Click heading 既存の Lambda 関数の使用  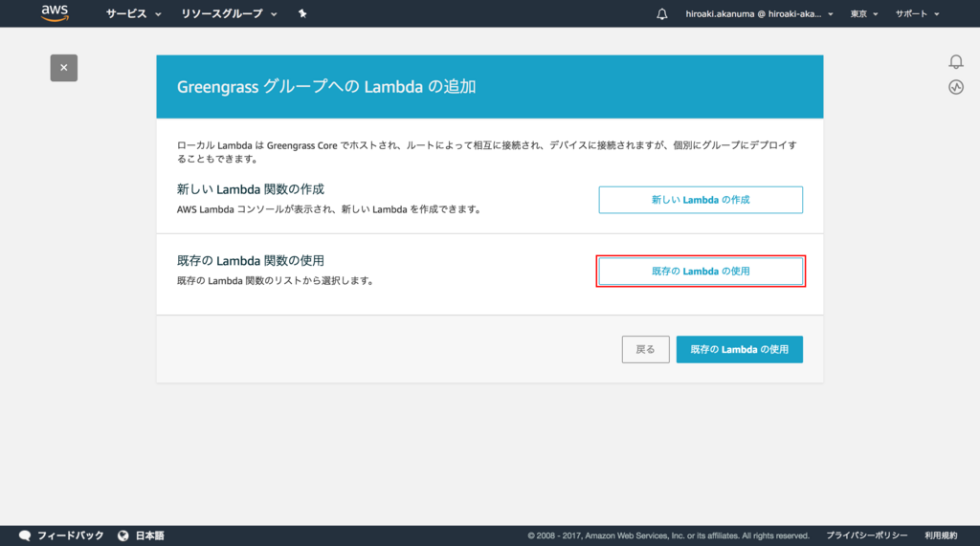tap(251, 260)
